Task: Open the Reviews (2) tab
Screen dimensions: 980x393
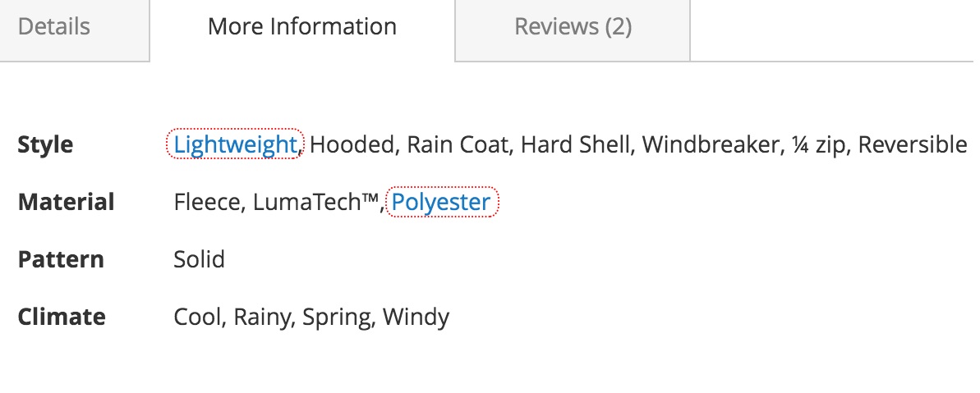Action: 573,27
